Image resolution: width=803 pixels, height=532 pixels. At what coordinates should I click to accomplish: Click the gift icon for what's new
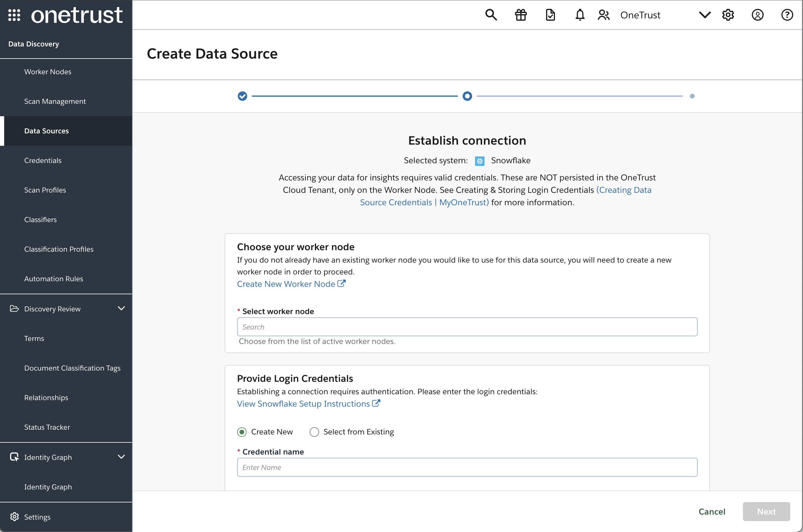click(521, 15)
